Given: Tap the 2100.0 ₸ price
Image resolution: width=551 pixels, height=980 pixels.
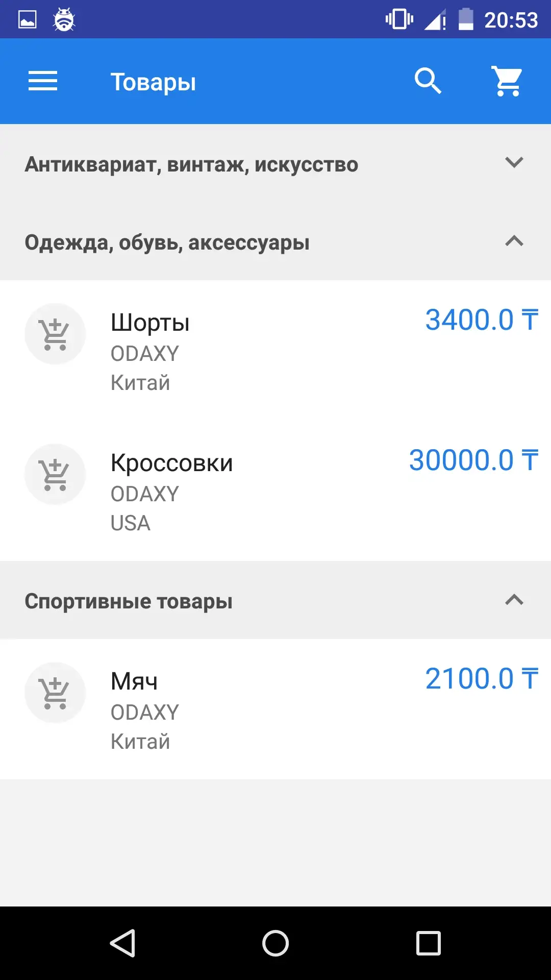Looking at the screenshot, I should tap(481, 679).
